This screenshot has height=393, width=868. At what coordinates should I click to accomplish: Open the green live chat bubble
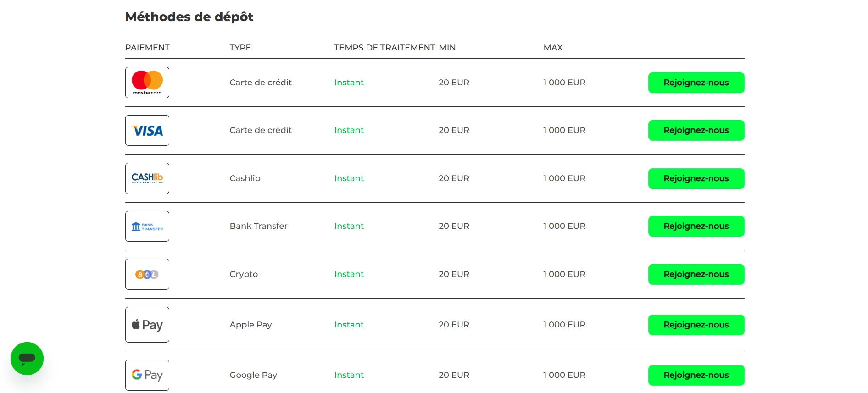[27, 359]
